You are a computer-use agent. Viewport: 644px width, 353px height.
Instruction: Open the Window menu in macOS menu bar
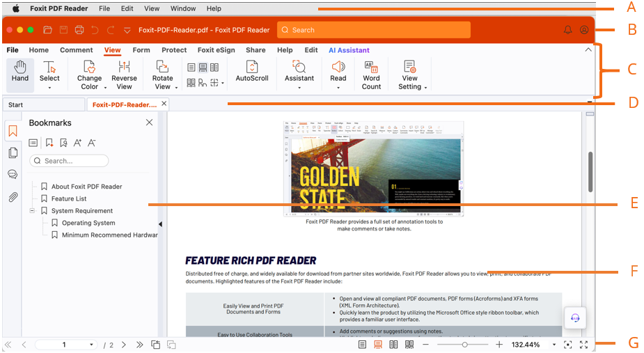tap(183, 8)
